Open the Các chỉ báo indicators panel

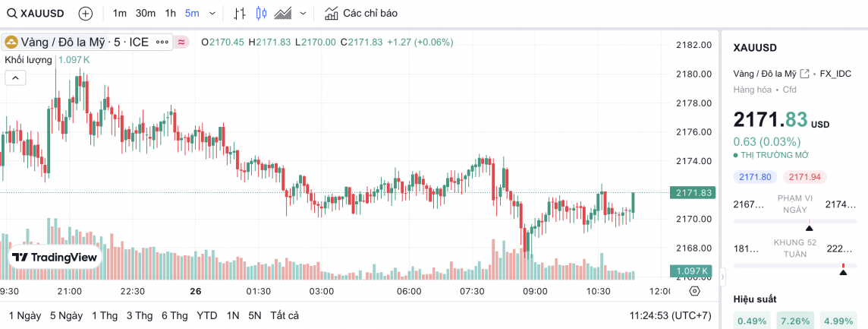tap(360, 13)
